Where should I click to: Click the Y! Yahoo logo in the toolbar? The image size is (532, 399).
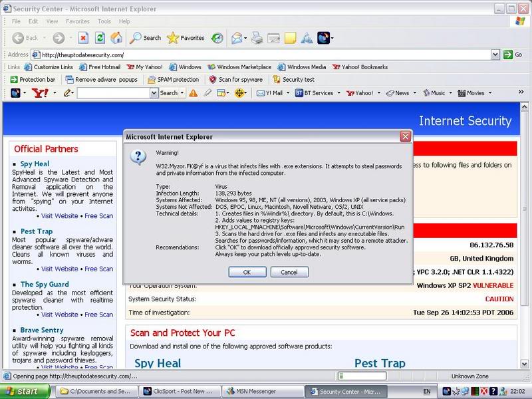(x=40, y=92)
